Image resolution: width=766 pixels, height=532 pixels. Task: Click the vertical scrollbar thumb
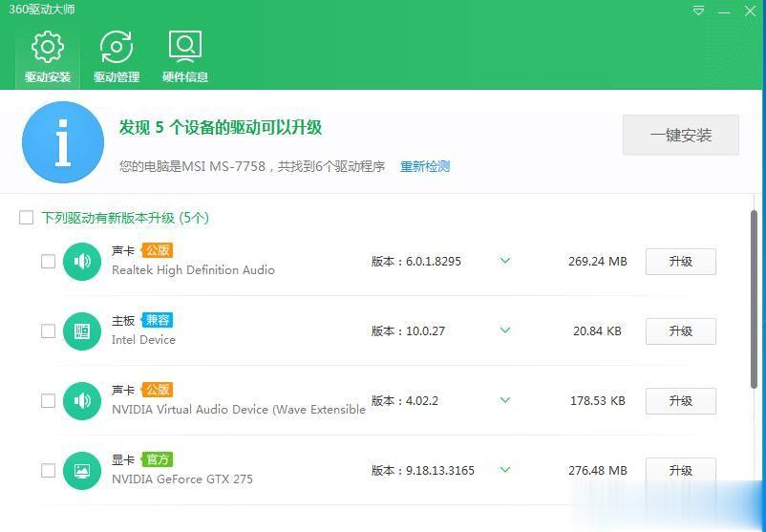tap(754, 299)
